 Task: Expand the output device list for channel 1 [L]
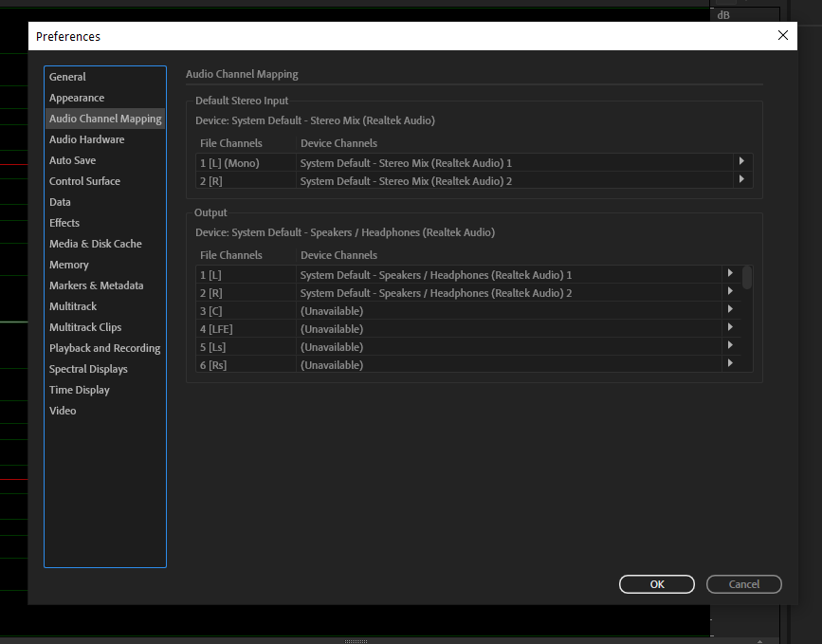(x=729, y=275)
